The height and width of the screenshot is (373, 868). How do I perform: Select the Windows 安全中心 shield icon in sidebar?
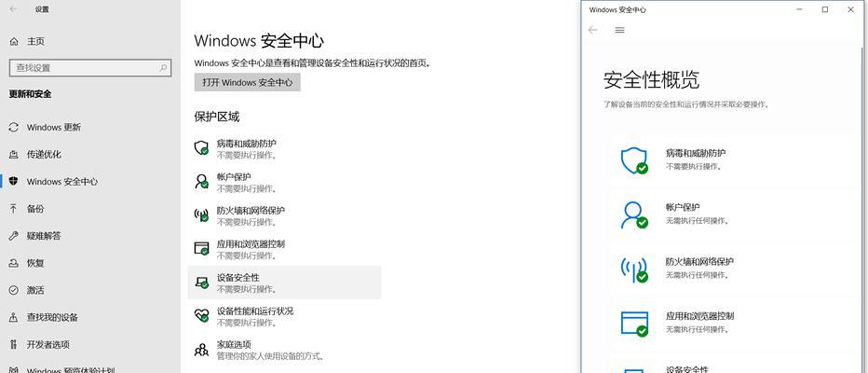pyautogui.click(x=14, y=181)
